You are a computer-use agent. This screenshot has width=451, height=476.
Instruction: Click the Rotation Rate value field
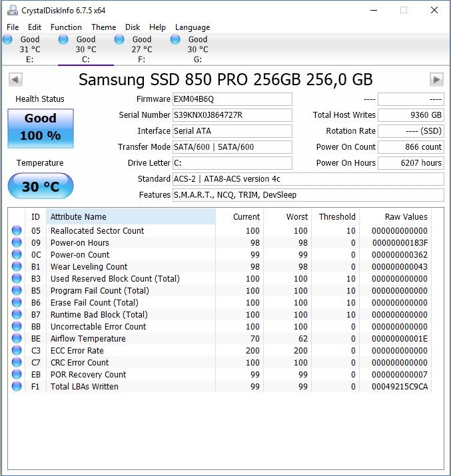(x=411, y=131)
